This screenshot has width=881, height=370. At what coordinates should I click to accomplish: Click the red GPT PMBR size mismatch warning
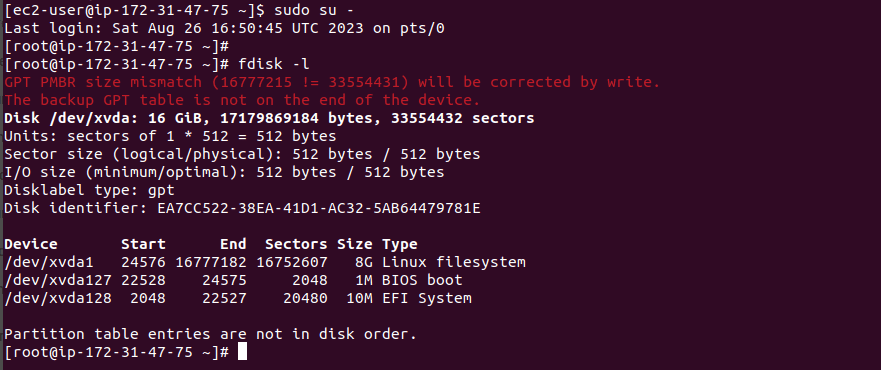pyautogui.click(x=332, y=83)
